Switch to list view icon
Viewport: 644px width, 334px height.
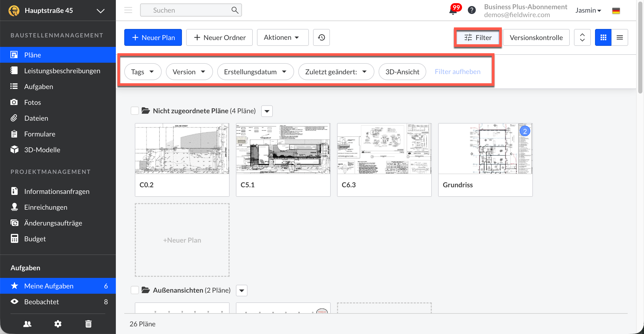(x=620, y=37)
